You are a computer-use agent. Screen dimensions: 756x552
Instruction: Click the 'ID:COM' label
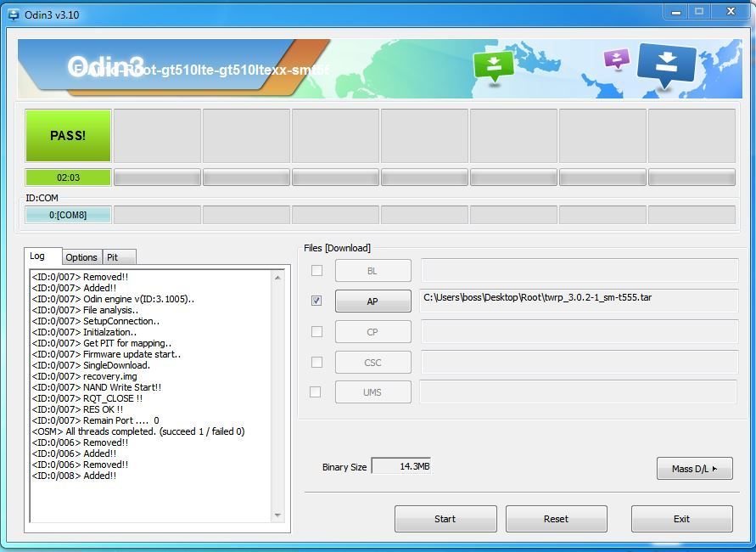[x=42, y=198]
